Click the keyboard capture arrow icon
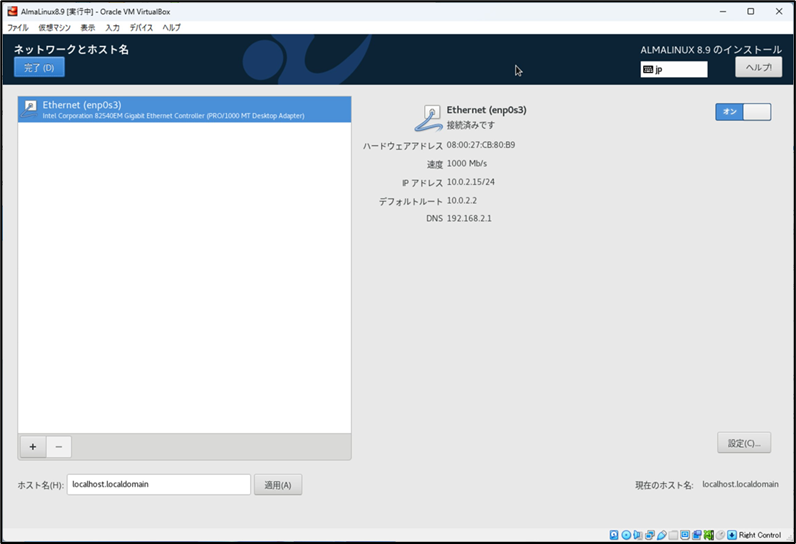The width and height of the screenshot is (796, 544). [x=732, y=535]
